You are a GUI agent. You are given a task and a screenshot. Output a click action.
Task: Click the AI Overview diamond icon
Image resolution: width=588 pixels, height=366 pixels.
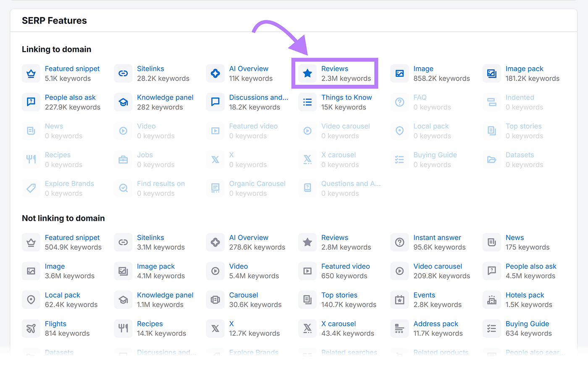coord(215,73)
